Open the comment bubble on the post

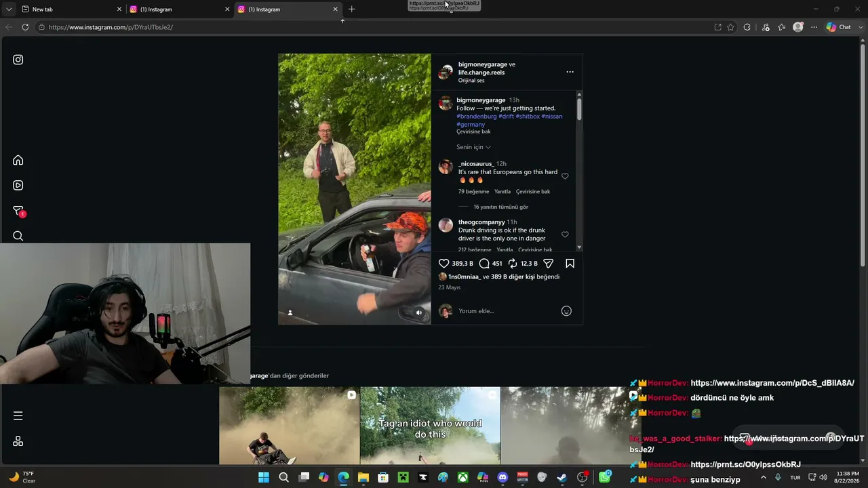[484, 264]
